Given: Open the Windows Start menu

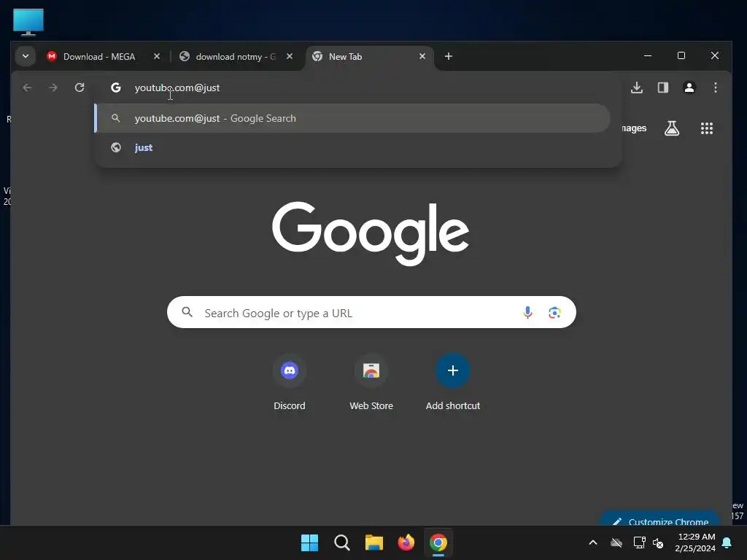Looking at the screenshot, I should point(309,542).
